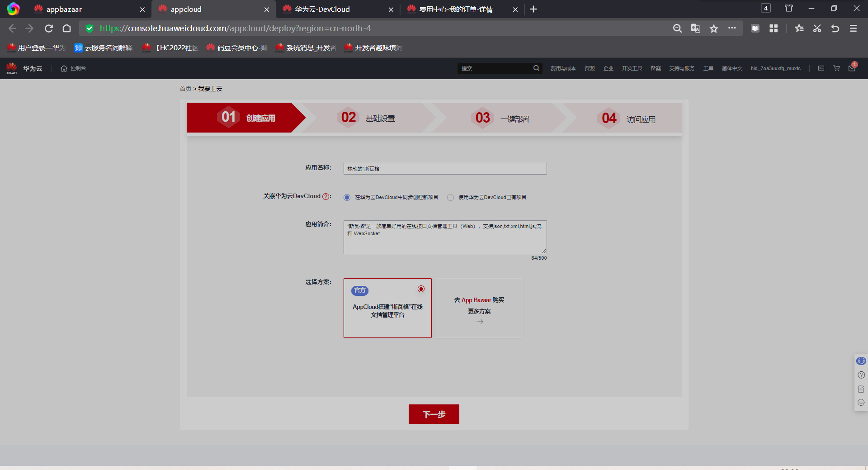
Task: Click the search magnifier in Huawei header
Action: pos(536,68)
